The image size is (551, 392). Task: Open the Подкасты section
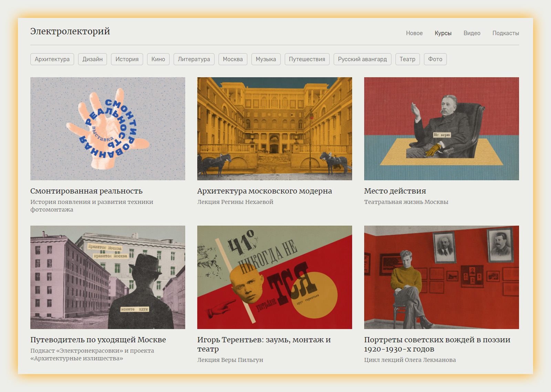point(505,33)
